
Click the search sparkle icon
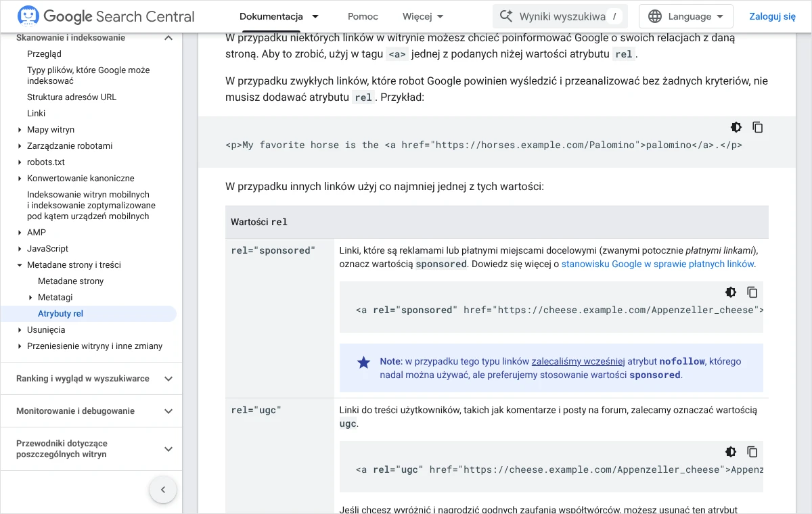click(x=505, y=16)
